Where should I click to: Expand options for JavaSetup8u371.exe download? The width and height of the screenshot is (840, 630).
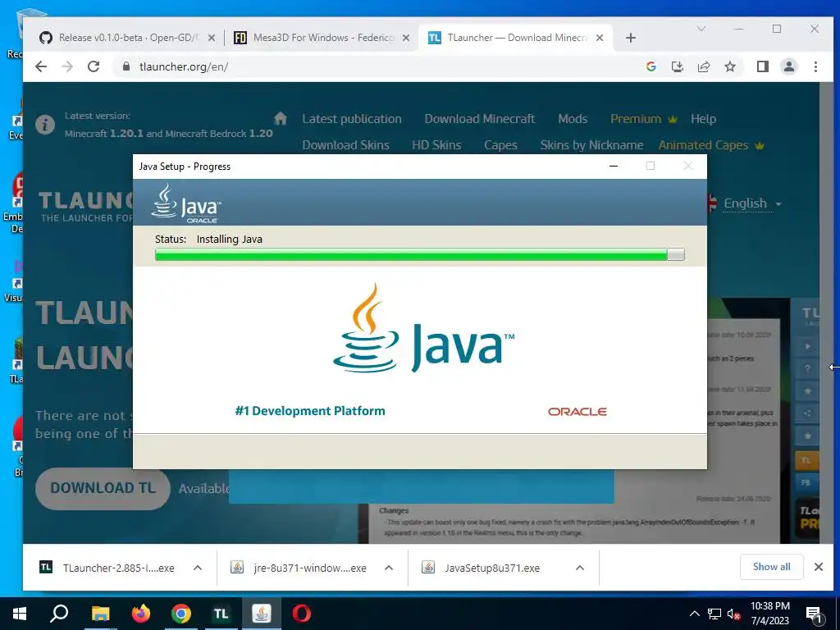click(580, 568)
